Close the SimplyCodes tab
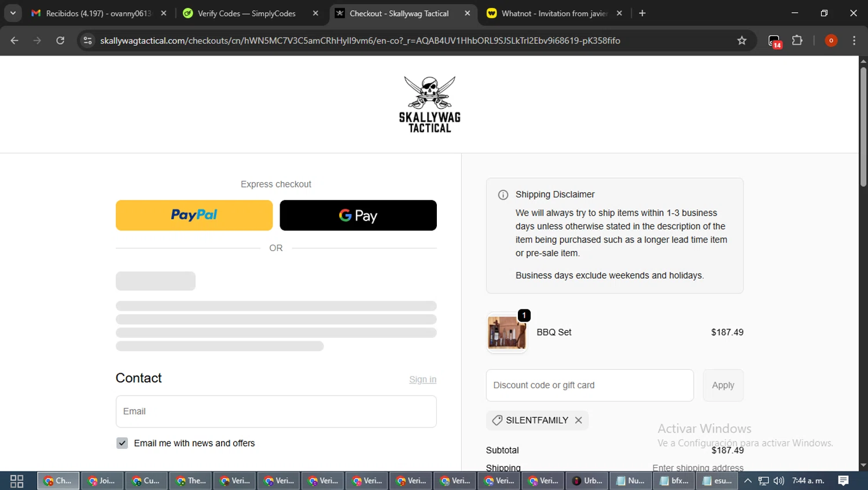The height and width of the screenshot is (490, 868). tap(315, 13)
